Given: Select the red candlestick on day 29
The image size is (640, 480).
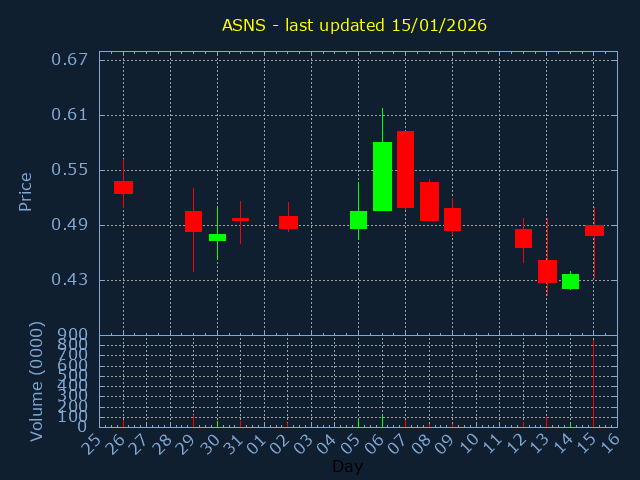Looking at the screenshot, I should pyautogui.click(x=193, y=221).
